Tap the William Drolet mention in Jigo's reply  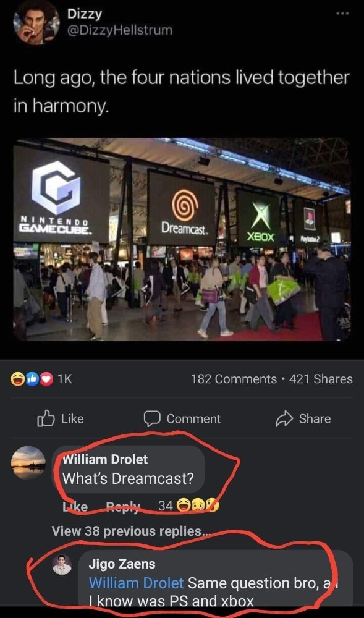point(137,583)
